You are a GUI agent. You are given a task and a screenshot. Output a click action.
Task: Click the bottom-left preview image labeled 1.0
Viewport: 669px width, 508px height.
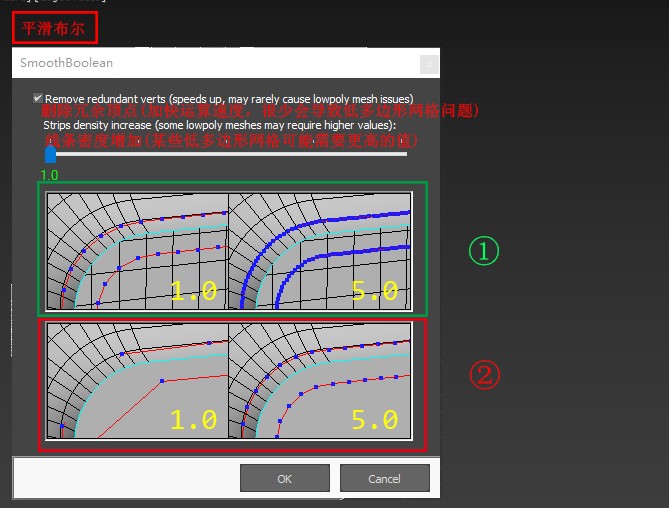pyautogui.click(x=137, y=379)
